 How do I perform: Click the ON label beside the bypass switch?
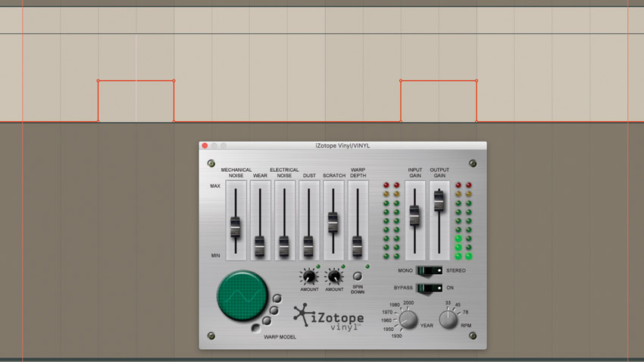pos(450,288)
